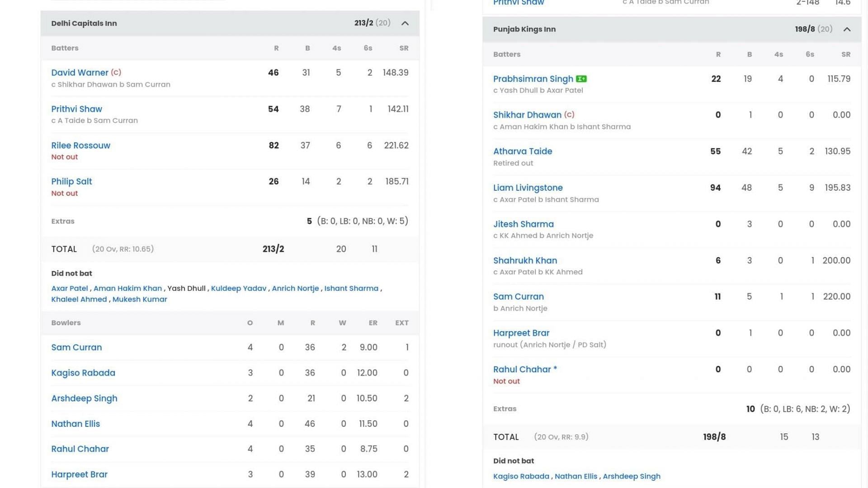View Kagiso Rabada in bowlers table
The height and width of the screenshot is (488, 868).
[x=83, y=373]
